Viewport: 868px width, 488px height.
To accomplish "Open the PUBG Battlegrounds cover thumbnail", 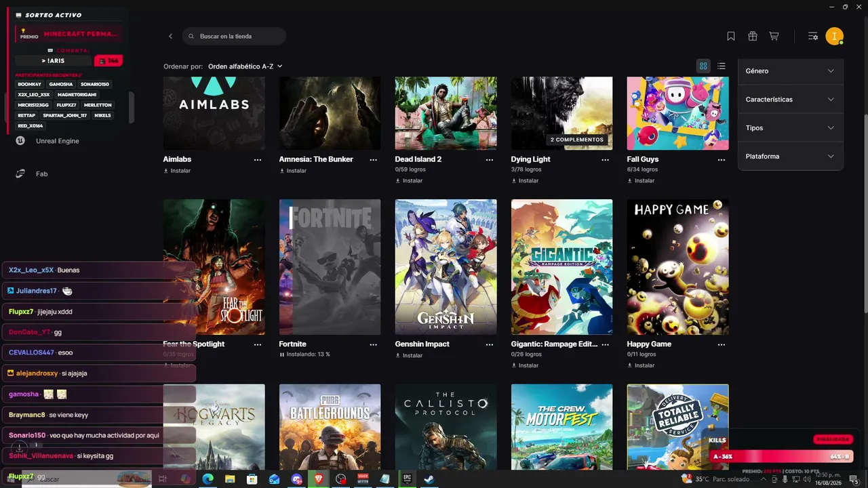I will pyautogui.click(x=330, y=427).
